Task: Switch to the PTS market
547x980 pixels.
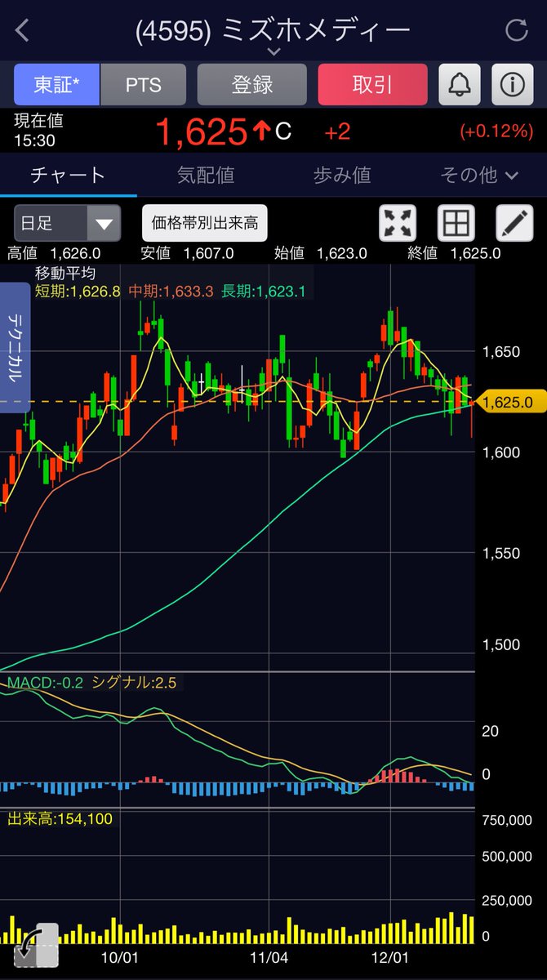Action: click(144, 84)
